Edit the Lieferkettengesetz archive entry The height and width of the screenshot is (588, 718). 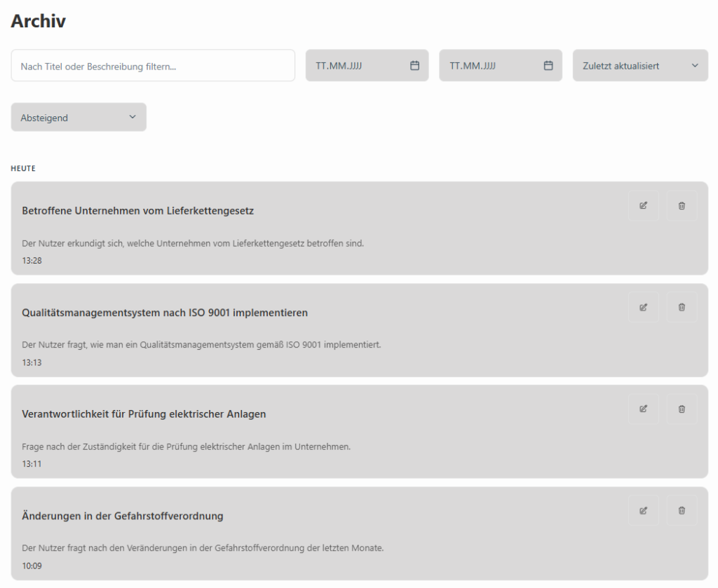coord(643,206)
